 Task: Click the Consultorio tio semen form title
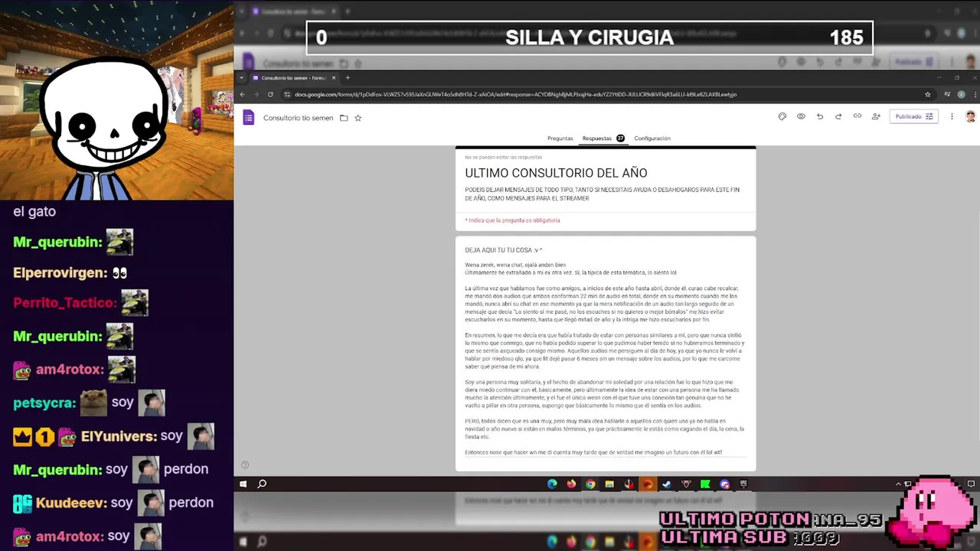tap(298, 118)
